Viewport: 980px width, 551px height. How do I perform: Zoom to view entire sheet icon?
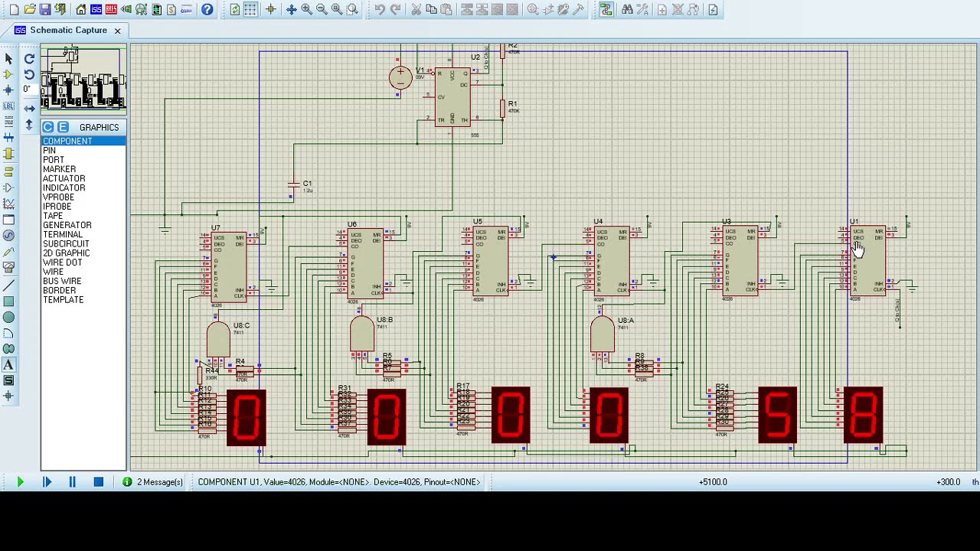337,10
